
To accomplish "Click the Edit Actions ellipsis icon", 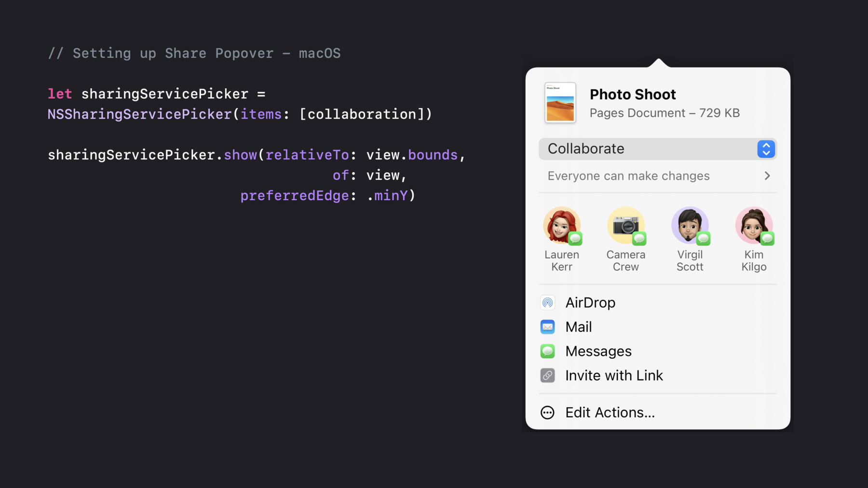I will (x=547, y=413).
